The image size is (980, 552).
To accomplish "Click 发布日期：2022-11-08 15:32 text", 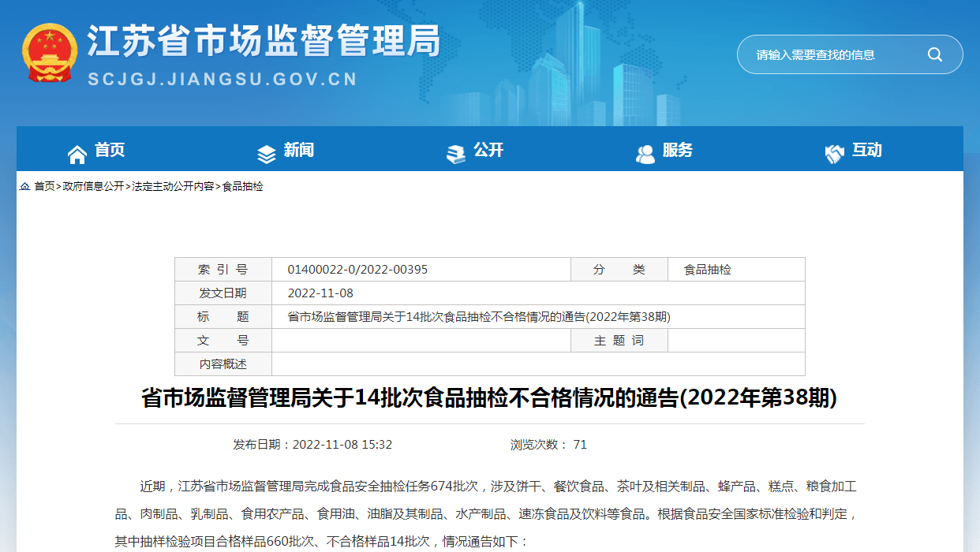I will click(x=312, y=445).
